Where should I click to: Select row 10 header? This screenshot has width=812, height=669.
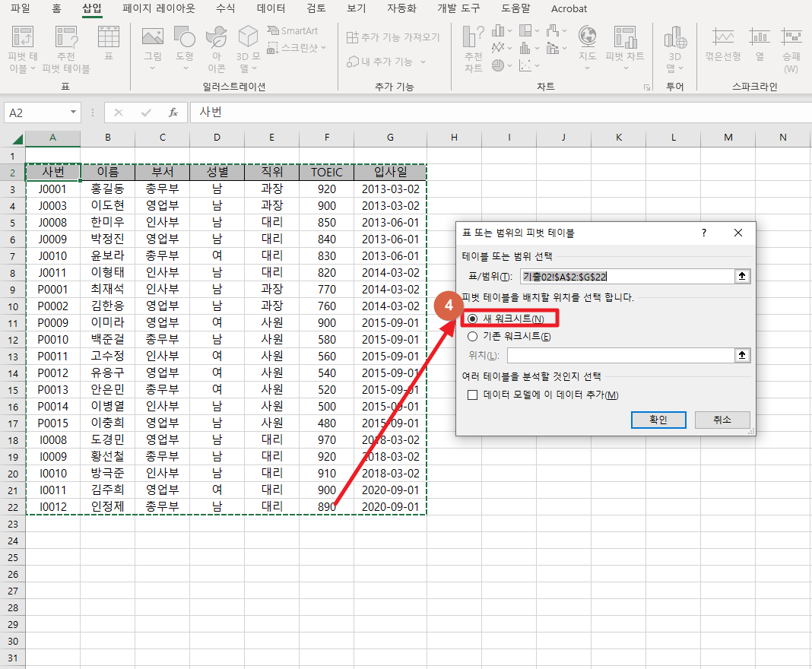coord(13,306)
